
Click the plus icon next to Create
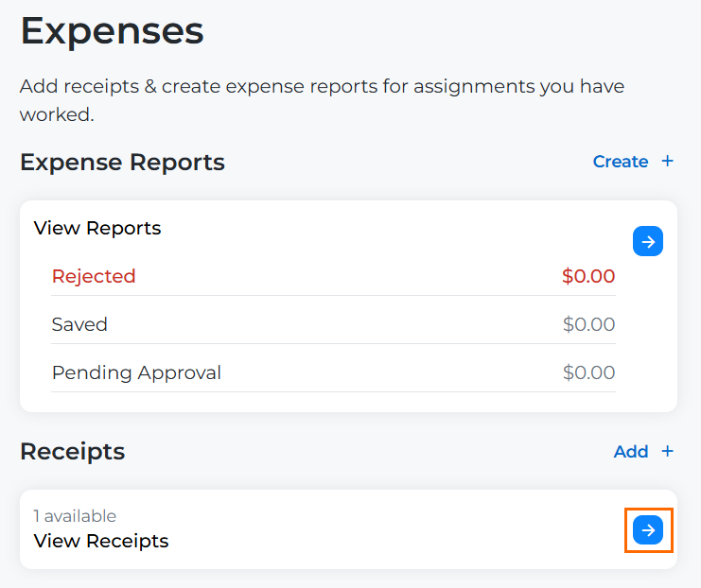click(667, 162)
